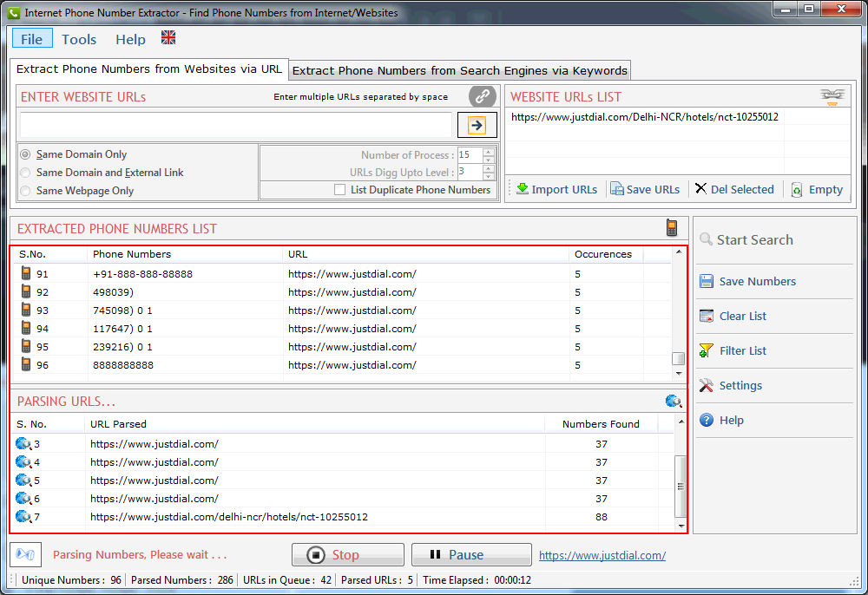This screenshot has height=595, width=868.
Task: Stop the parsing process
Action: click(348, 554)
